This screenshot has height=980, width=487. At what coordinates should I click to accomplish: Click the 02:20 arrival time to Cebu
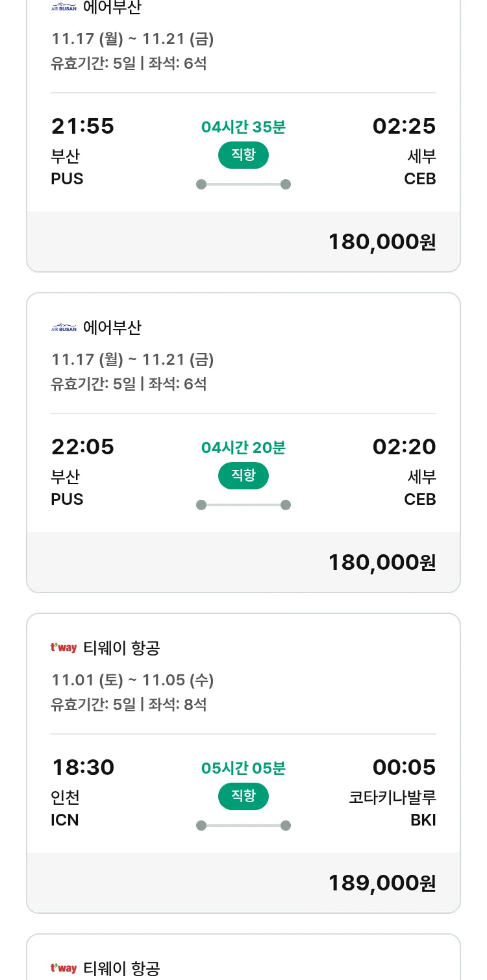click(404, 447)
